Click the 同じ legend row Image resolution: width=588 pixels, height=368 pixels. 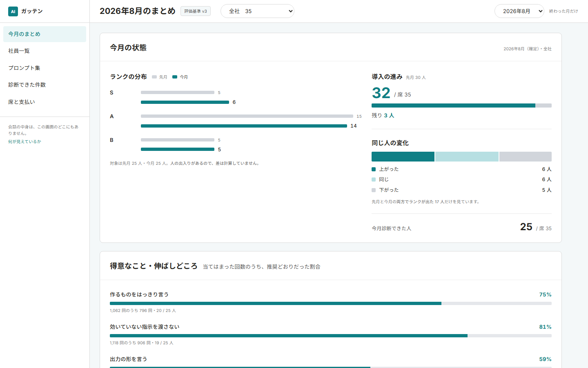[x=461, y=180]
